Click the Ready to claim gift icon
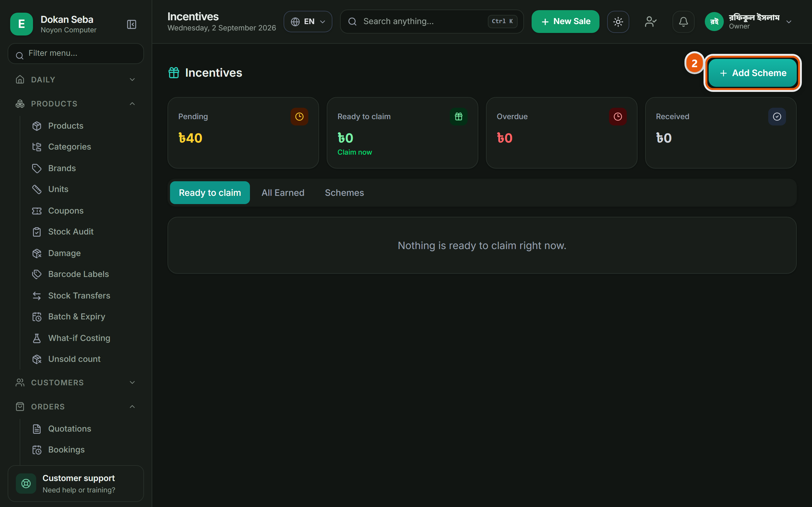This screenshot has height=507, width=812. tap(459, 116)
